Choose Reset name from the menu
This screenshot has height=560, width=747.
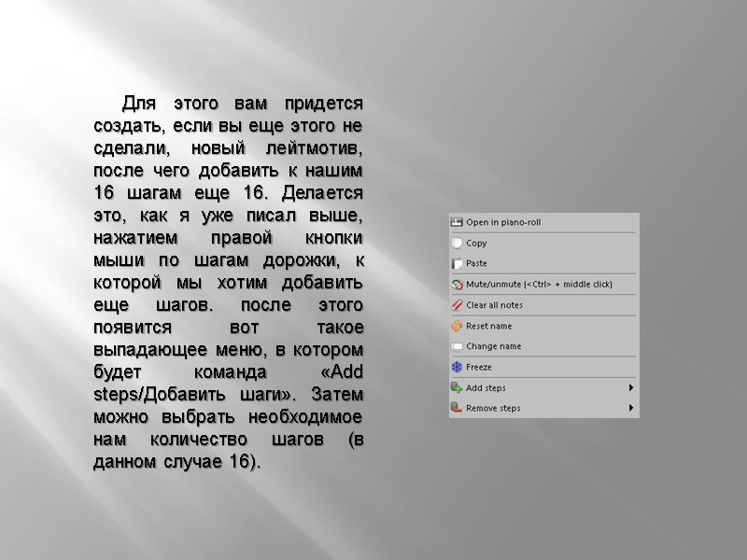489,326
